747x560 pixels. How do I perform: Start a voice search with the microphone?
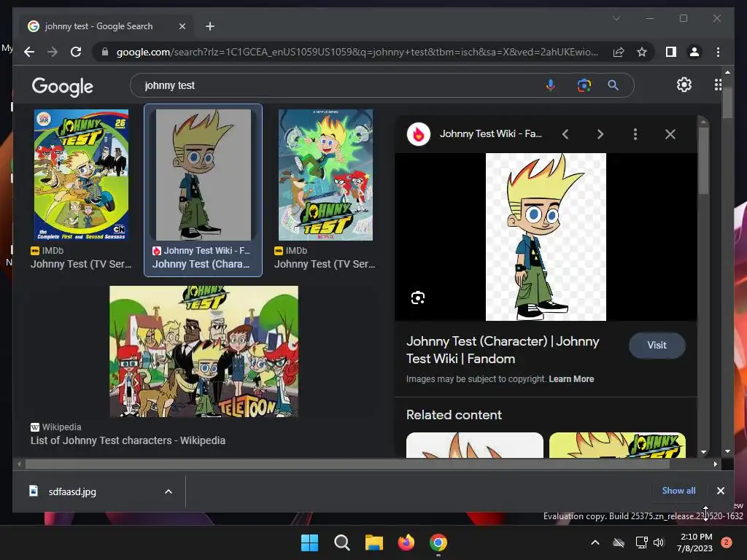tap(550, 85)
